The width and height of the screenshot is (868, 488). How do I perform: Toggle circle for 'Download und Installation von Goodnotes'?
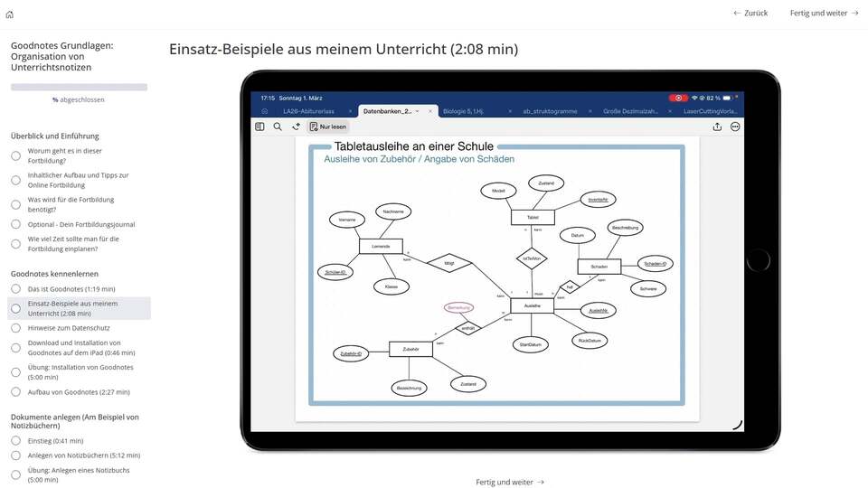click(16, 348)
